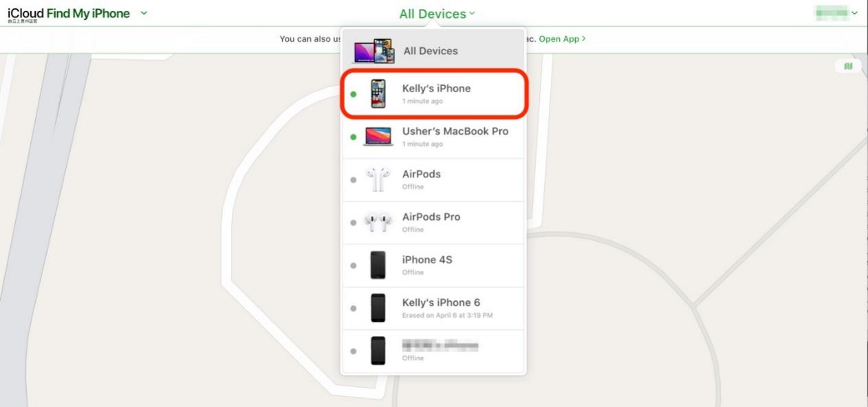Click the green online dot beside Kelly's iPhone
This screenshot has width=868, height=407.
tap(354, 94)
